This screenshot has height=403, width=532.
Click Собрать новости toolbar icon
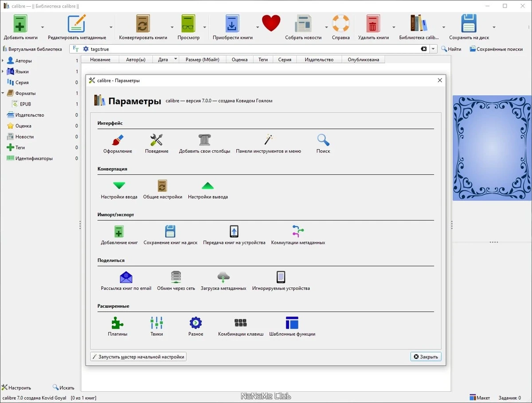pos(303,27)
